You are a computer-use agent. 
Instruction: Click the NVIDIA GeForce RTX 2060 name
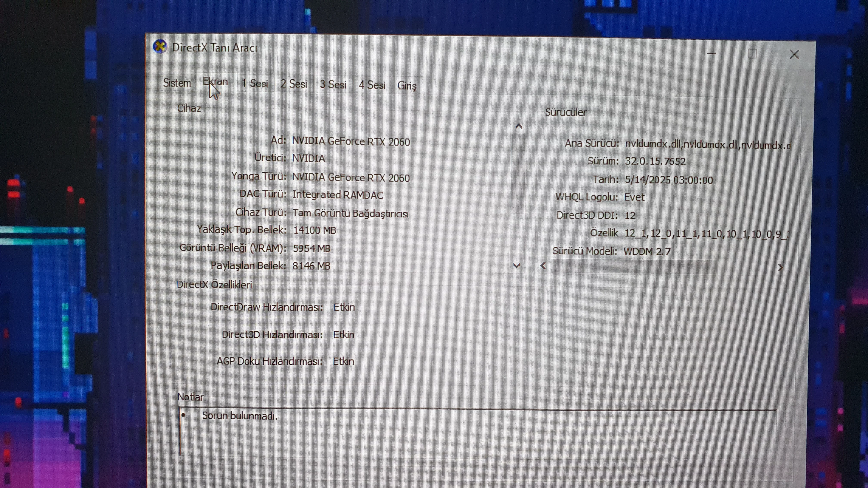pyautogui.click(x=351, y=142)
